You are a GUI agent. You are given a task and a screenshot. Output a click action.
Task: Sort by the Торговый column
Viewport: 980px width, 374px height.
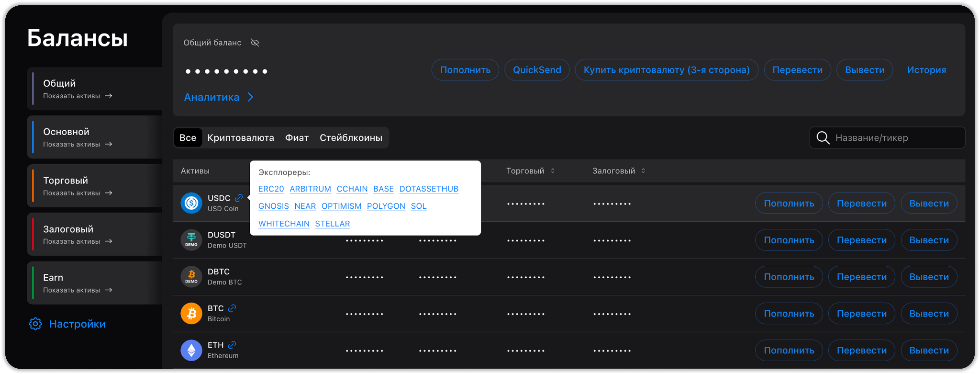coord(552,171)
